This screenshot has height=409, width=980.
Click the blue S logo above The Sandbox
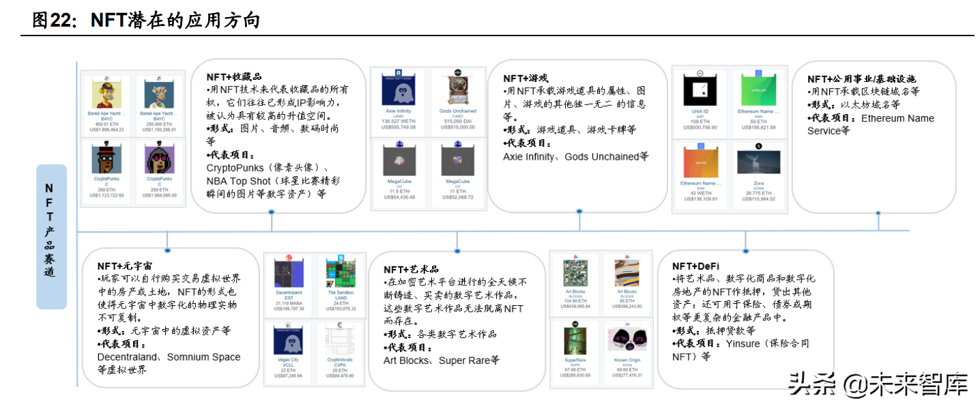340,258
